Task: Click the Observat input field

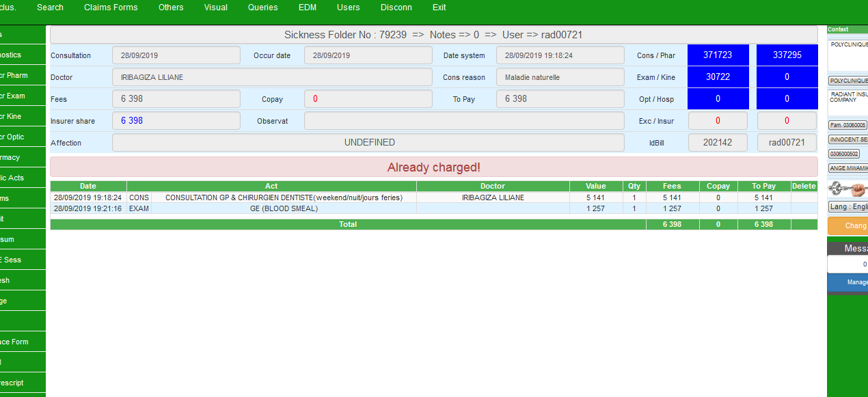Action: coord(464,121)
